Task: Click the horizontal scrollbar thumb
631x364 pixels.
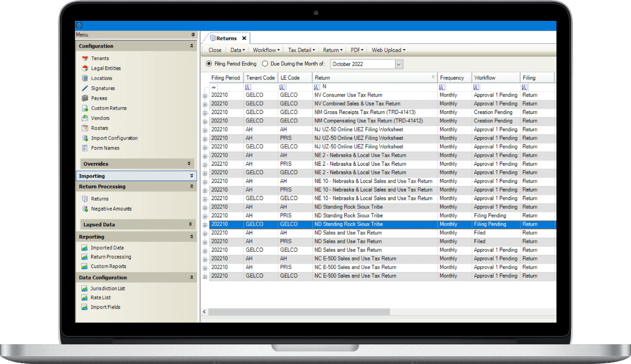Action: tap(299, 312)
